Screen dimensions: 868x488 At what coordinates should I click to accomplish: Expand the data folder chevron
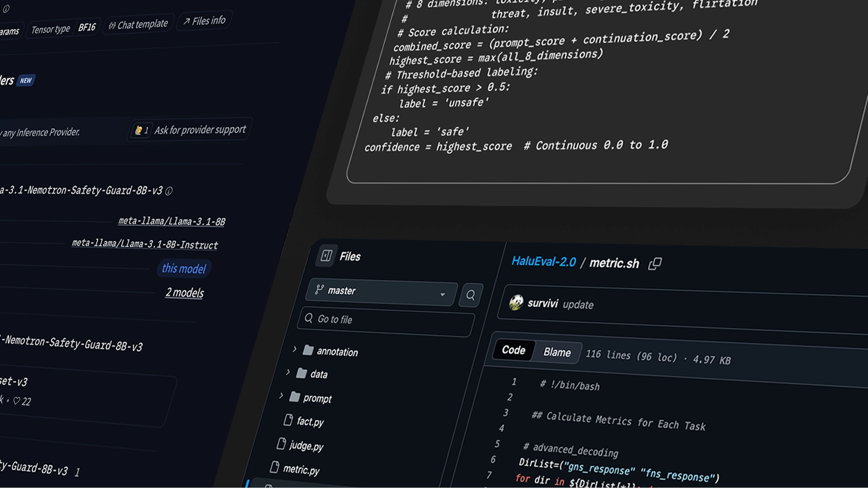point(288,372)
